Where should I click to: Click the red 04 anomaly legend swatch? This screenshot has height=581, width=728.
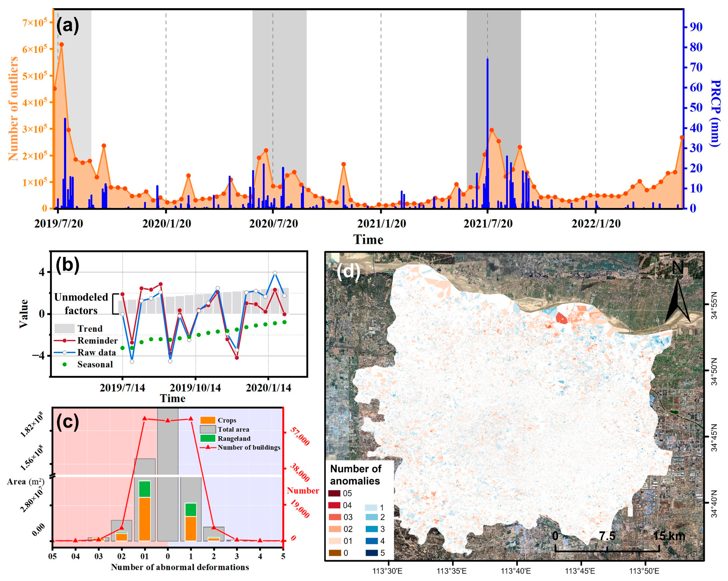click(334, 505)
